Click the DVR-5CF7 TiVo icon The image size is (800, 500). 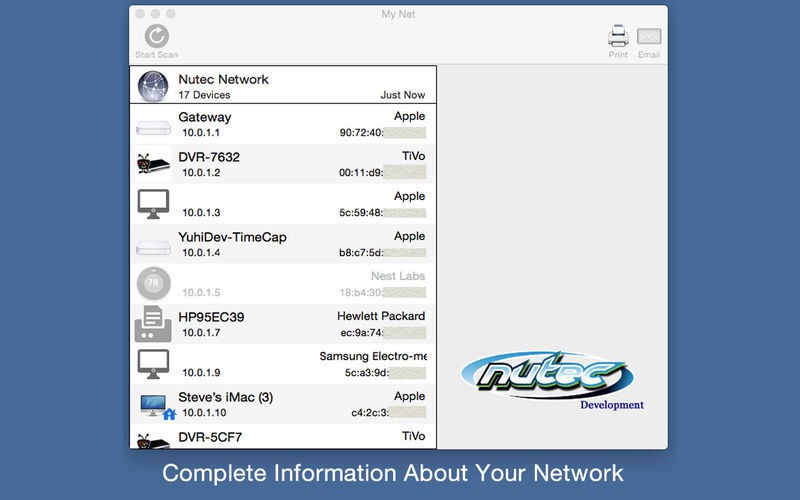[153, 441]
